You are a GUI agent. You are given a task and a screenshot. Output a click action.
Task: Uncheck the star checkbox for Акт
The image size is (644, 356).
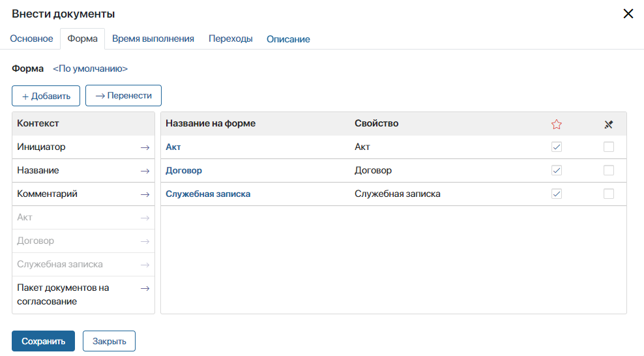(557, 147)
